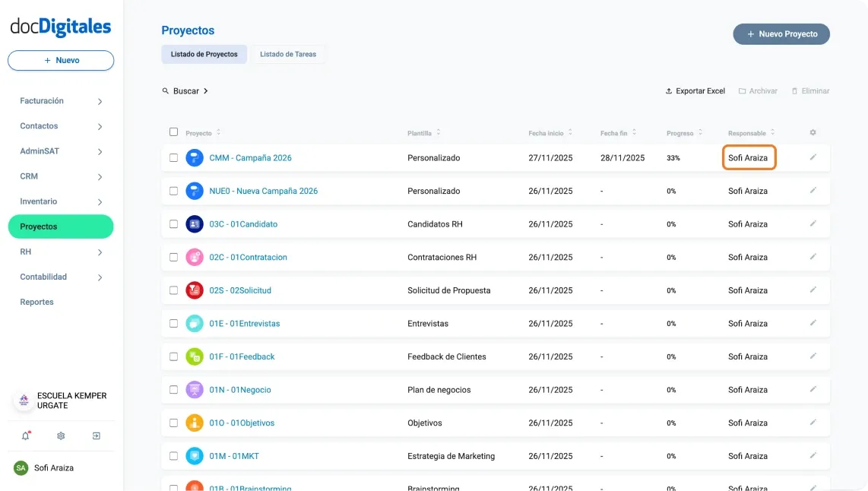
Task: Expand the Inventario sidebar section
Action: click(x=100, y=202)
